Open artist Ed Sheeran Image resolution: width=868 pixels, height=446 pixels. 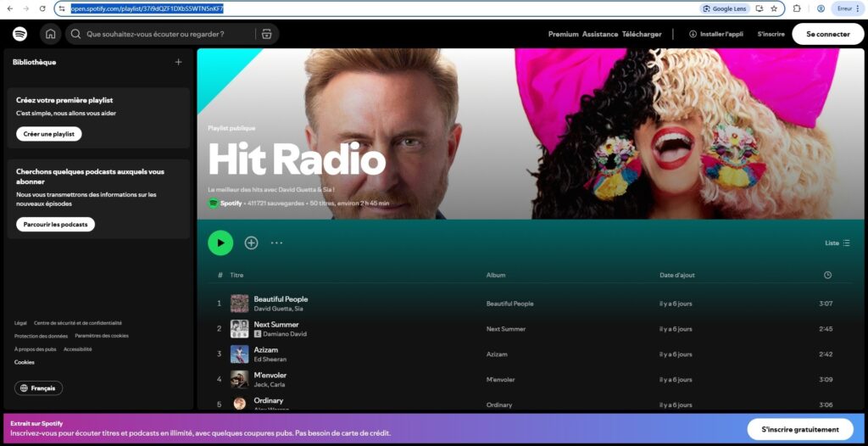pyautogui.click(x=270, y=359)
